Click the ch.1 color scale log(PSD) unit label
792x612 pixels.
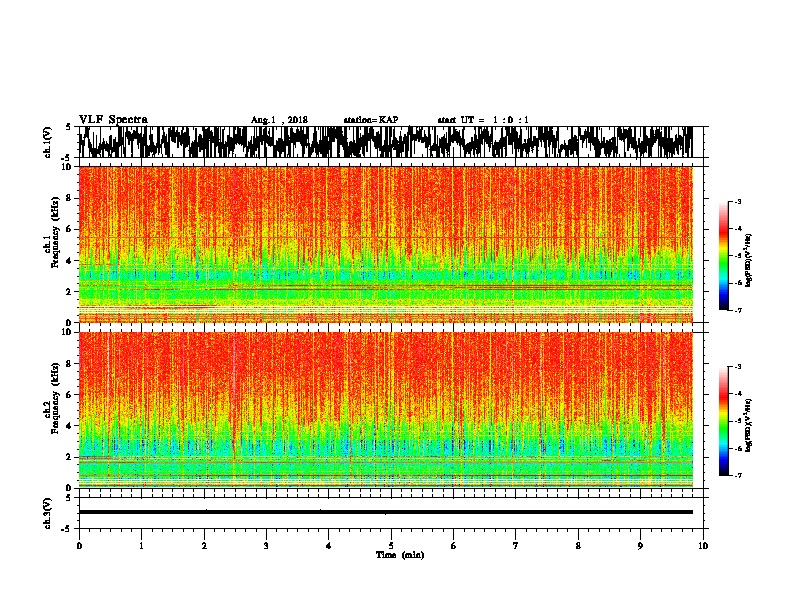click(x=749, y=260)
